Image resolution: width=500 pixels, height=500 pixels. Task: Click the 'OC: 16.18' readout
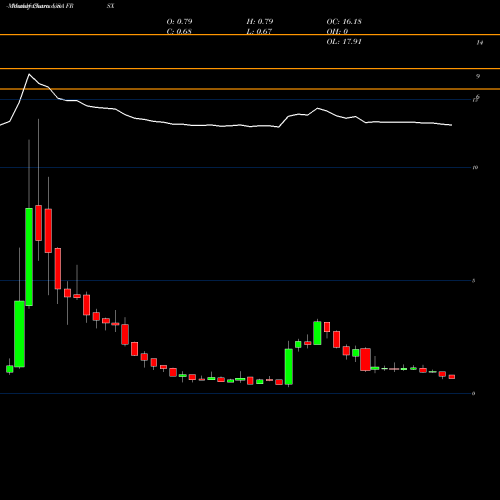click(x=344, y=22)
